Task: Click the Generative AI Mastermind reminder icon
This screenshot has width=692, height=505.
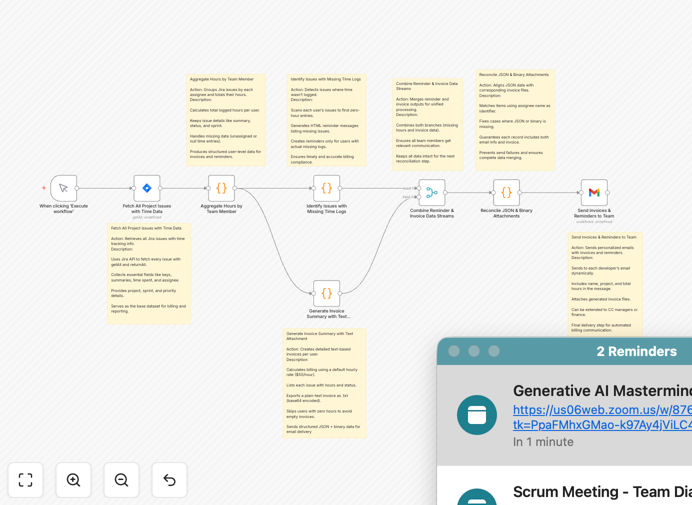Action: click(x=477, y=415)
